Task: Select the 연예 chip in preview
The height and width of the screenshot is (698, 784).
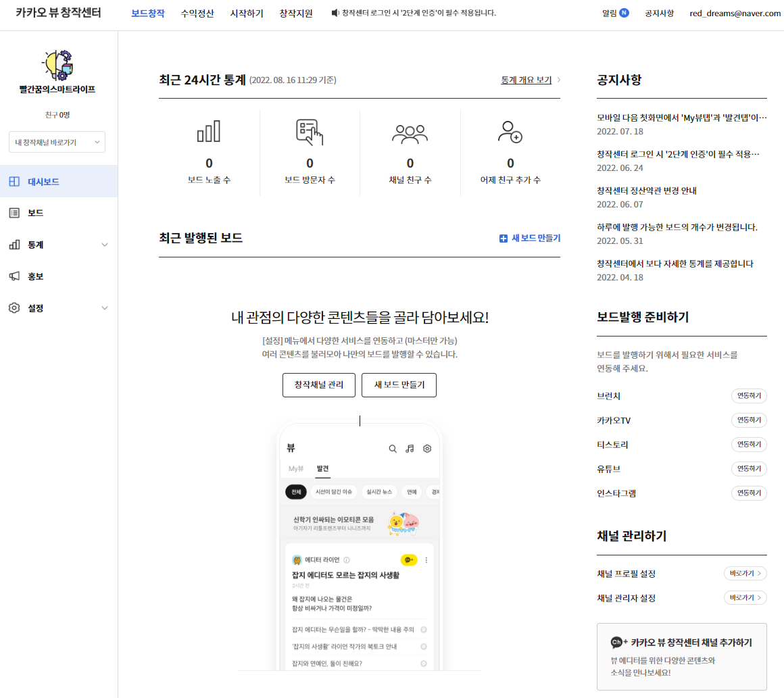Action: tap(412, 492)
